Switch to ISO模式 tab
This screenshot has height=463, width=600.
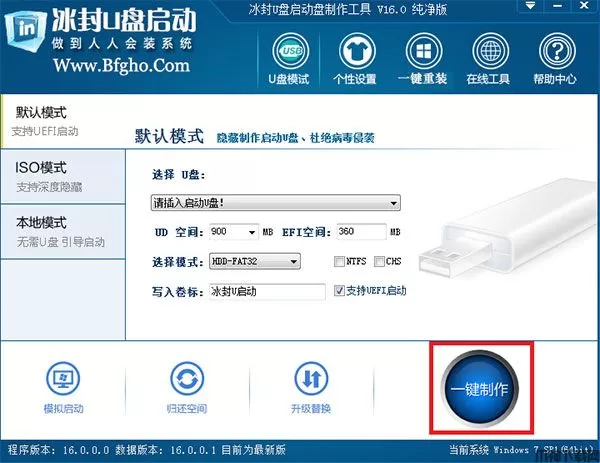coord(63,176)
